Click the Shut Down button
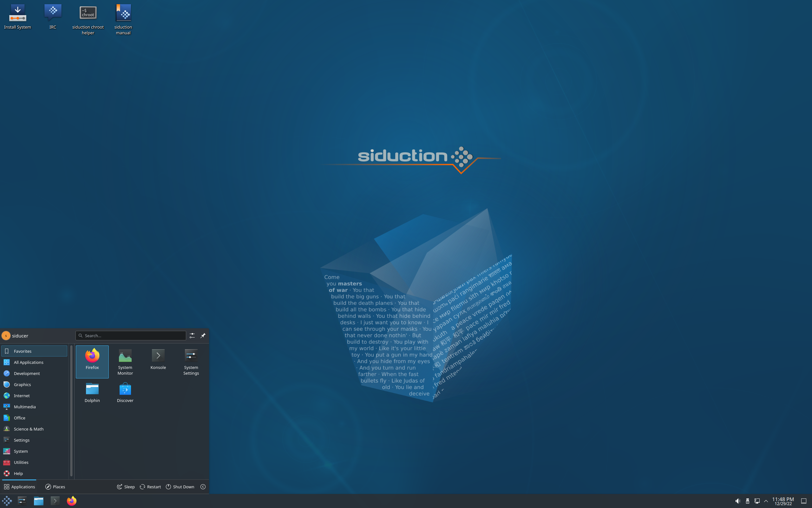Screen dimensions: 812x508 coord(180,487)
